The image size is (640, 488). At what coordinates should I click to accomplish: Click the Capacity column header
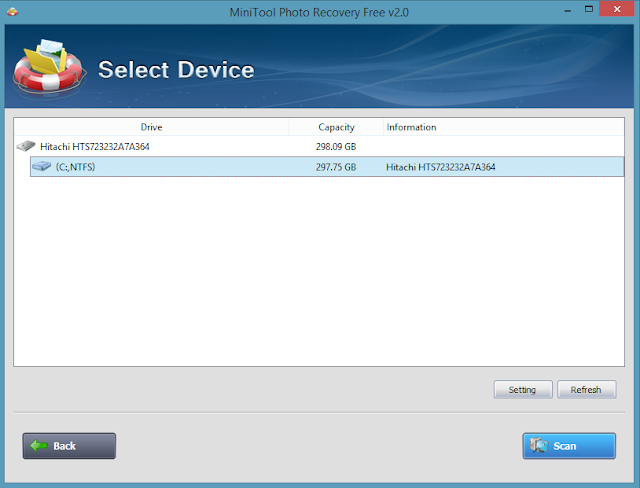coord(336,127)
